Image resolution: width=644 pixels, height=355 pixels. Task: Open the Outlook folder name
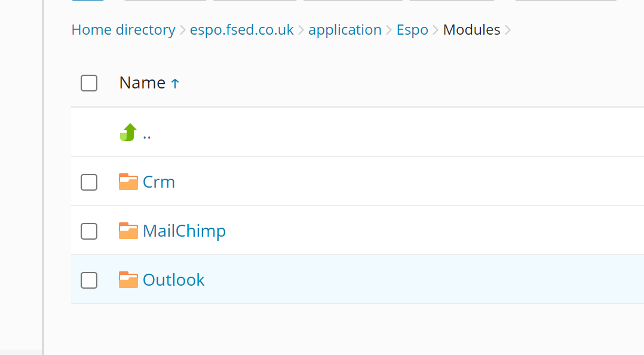click(x=174, y=280)
